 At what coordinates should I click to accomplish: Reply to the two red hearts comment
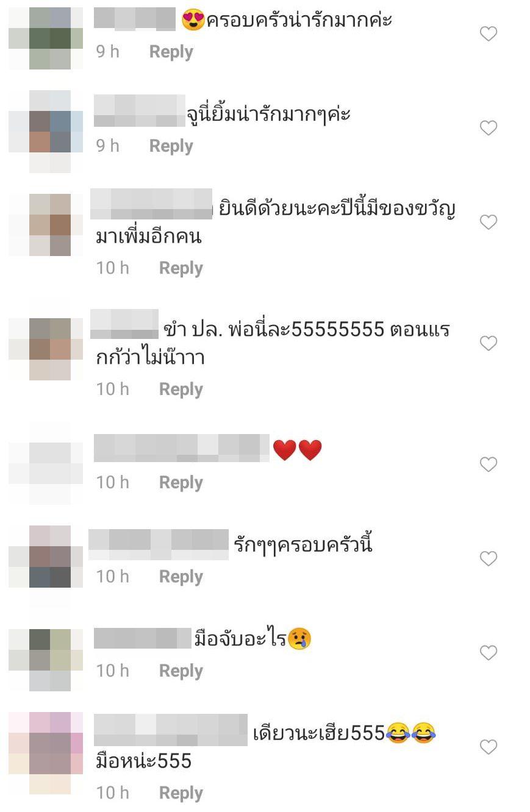click(181, 483)
